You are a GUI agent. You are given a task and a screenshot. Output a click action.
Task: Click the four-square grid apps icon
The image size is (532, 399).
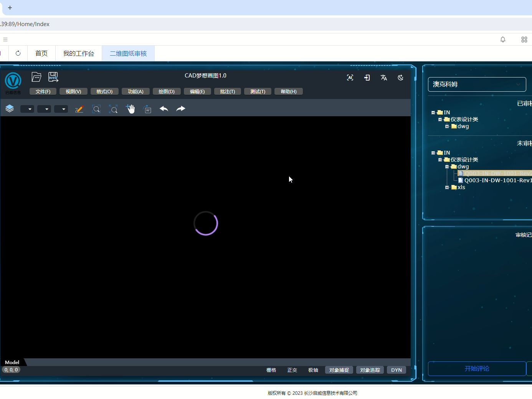point(524,40)
